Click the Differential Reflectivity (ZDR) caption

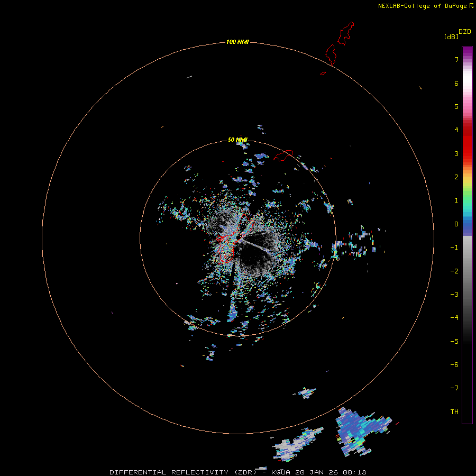click(x=183, y=472)
